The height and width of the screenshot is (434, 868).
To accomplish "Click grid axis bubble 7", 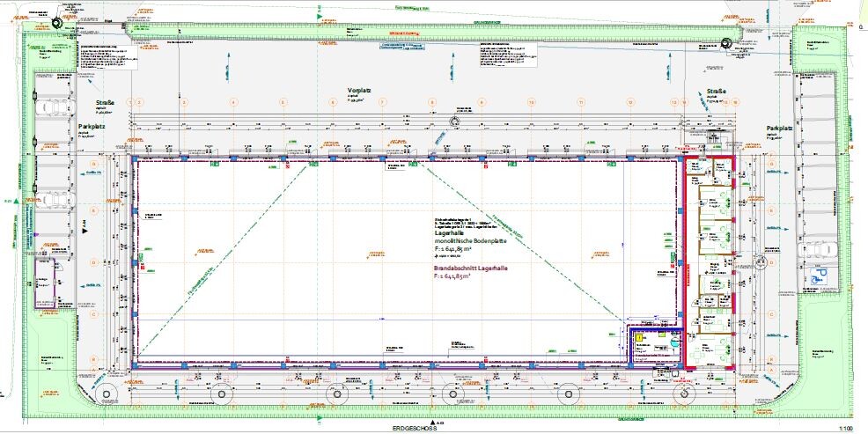I will click(x=381, y=102).
